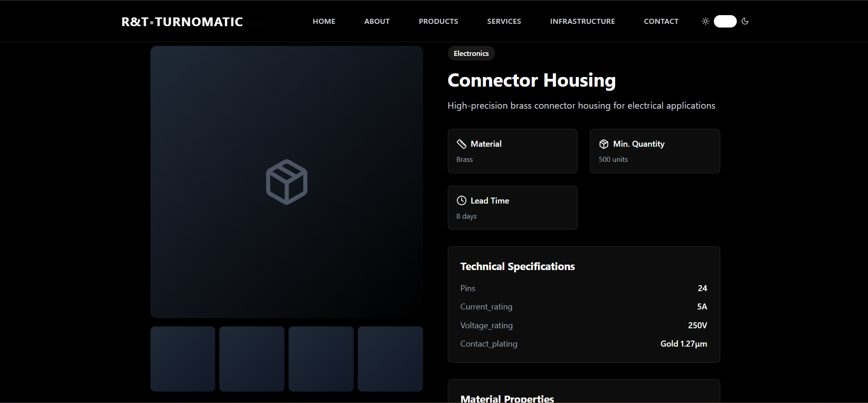The width and height of the screenshot is (868, 403).
Task: Open the Home menu item
Action: [x=324, y=22]
